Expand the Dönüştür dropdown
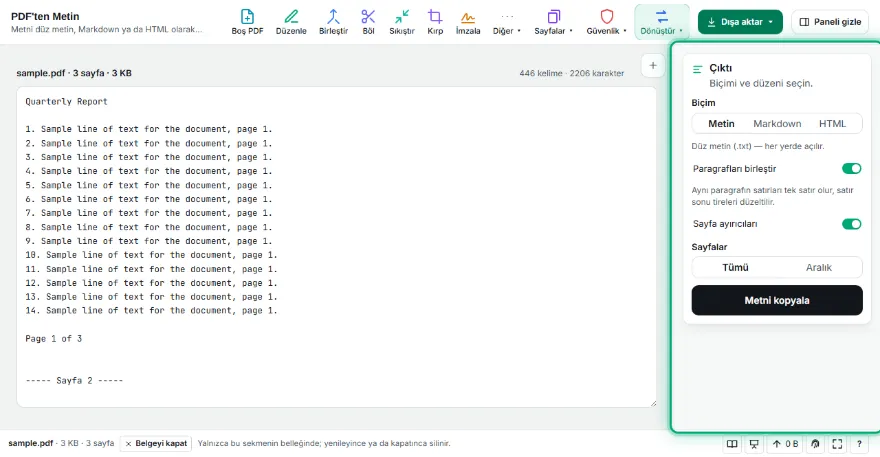Screen dimensions: 880x457 (662, 22)
